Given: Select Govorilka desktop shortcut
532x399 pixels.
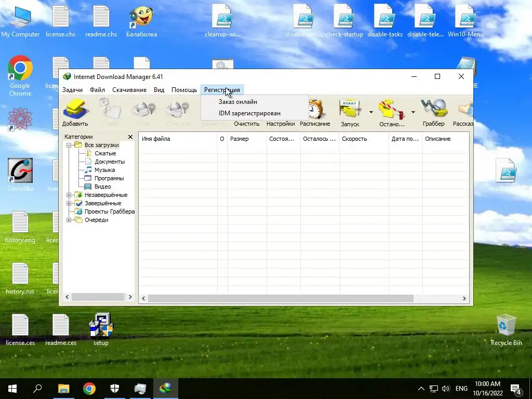Looking at the screenshot, I should 20,175.
